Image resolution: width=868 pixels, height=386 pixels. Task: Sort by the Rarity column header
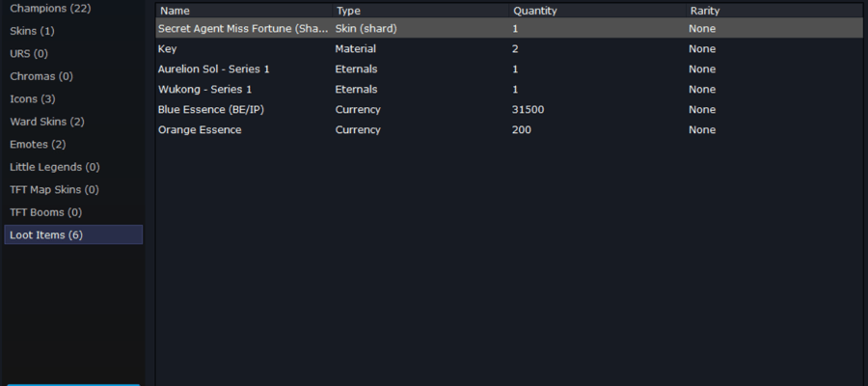[x=774, y=11]
